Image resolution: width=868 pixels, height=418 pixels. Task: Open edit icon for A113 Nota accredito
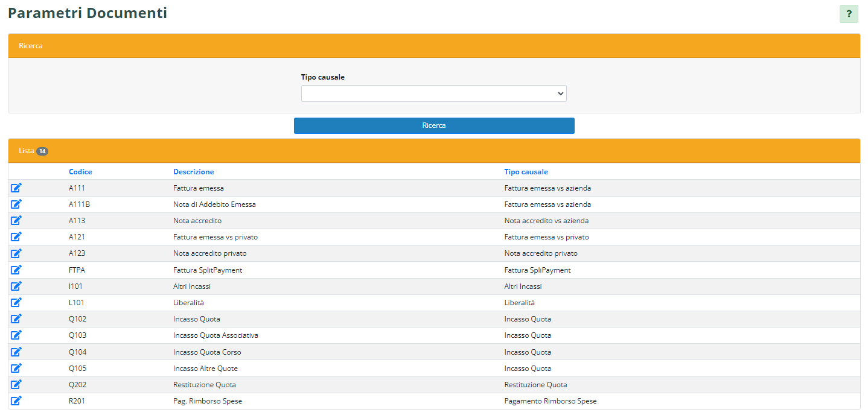click(x=16, y=220)
